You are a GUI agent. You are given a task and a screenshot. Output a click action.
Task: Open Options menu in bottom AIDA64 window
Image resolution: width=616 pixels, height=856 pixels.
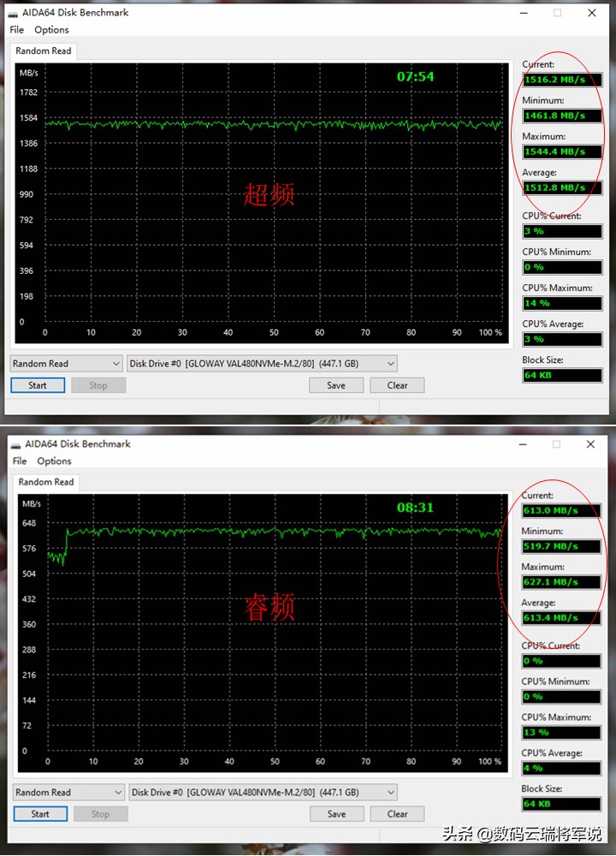54,461
